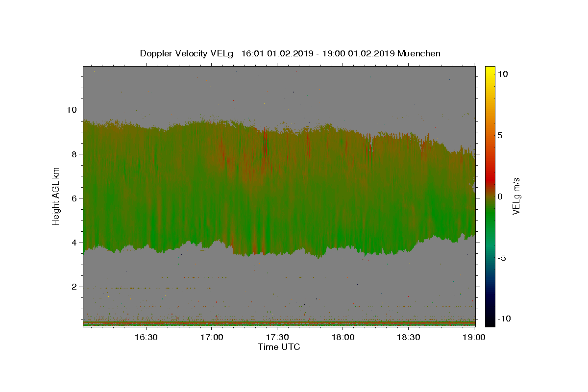Image resolution: width=588 pixels, height=392 pixels.
Task: Click the 'VELg m/s' colorbar label
Action: [516, 196]
